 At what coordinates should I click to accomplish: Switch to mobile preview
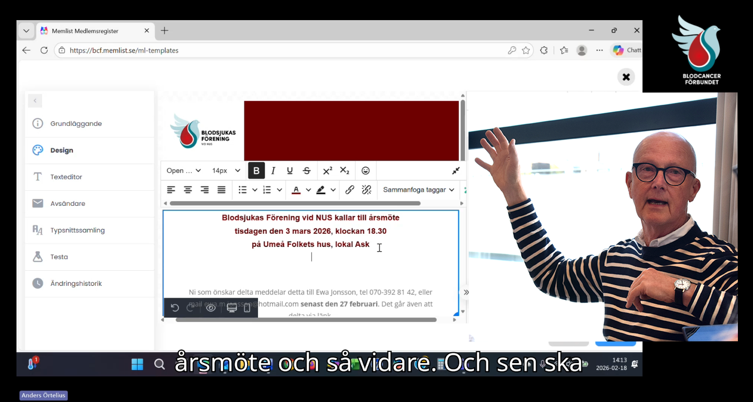pyautogui.click(x=247, y=308)
